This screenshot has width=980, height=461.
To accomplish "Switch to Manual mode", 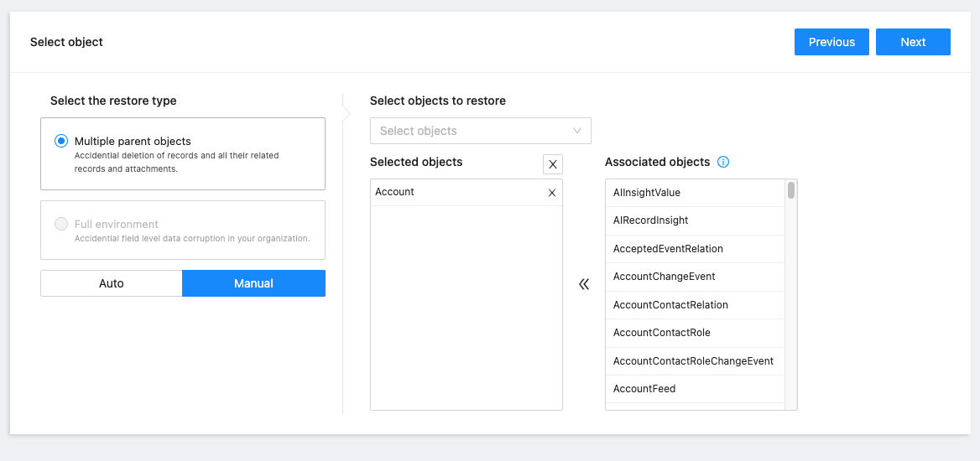I will pyautogui.click(x=253, y=283).
